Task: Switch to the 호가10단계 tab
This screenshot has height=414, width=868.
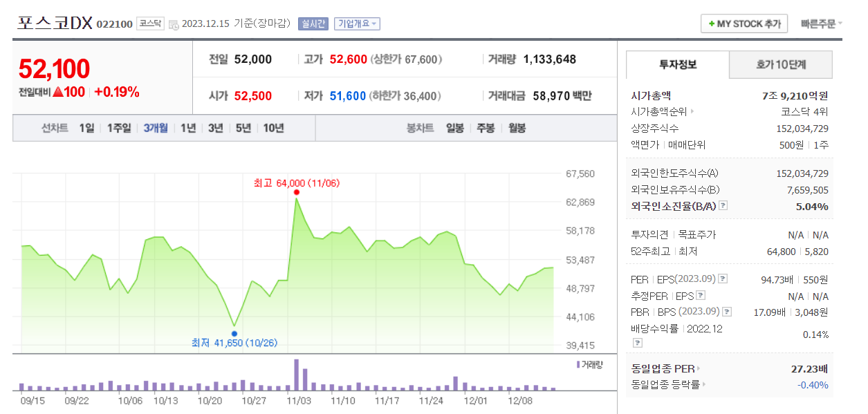Action: 781,65
